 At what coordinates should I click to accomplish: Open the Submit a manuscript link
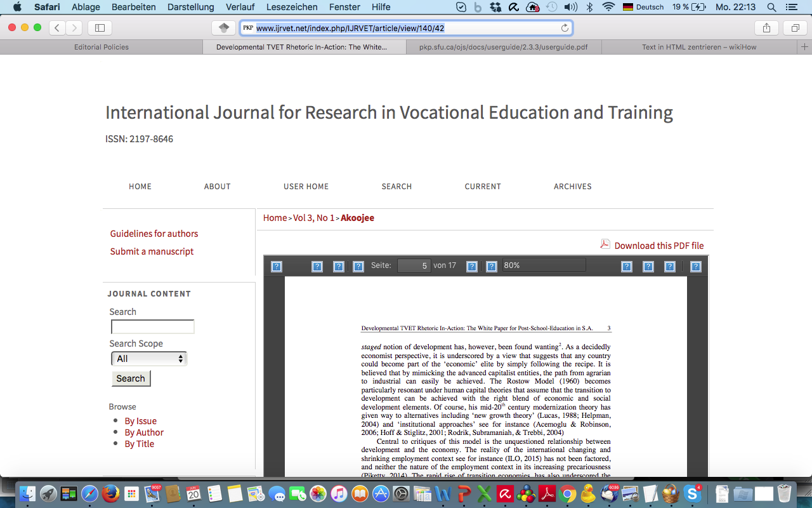[152, 251]
